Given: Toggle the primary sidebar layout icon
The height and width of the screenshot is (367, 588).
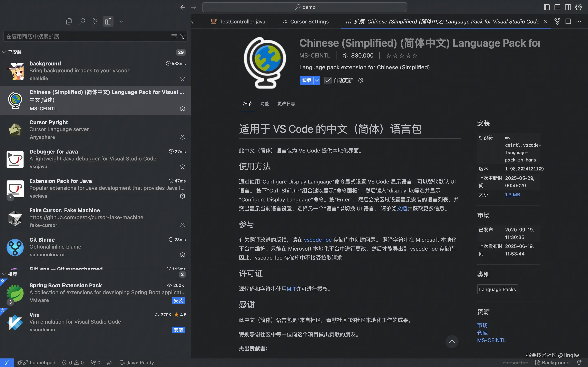Looking at the screenshot, I should (546, 7).
